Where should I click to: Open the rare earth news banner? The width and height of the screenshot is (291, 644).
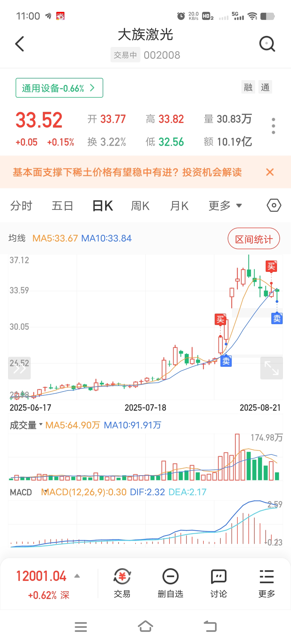(127, 172)
